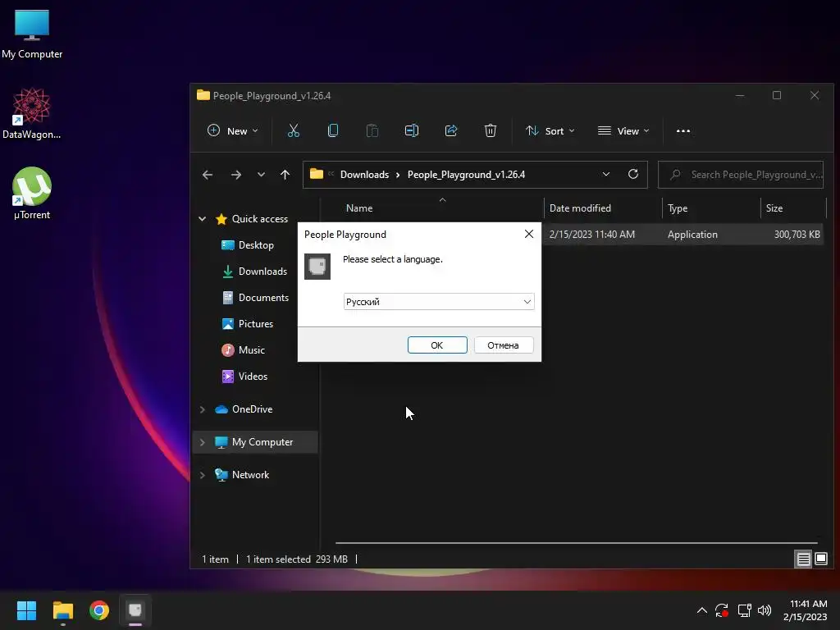Select Pictures in the sidebar
Viewport: 840px width, 630px height.
pyautogui.click(x=256, y=323)
